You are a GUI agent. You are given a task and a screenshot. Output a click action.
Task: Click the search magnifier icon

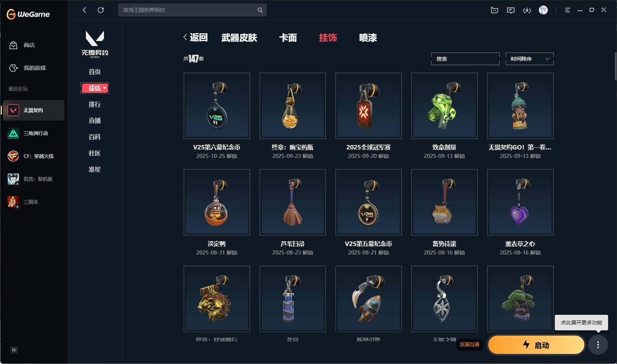tap(260, 10)
